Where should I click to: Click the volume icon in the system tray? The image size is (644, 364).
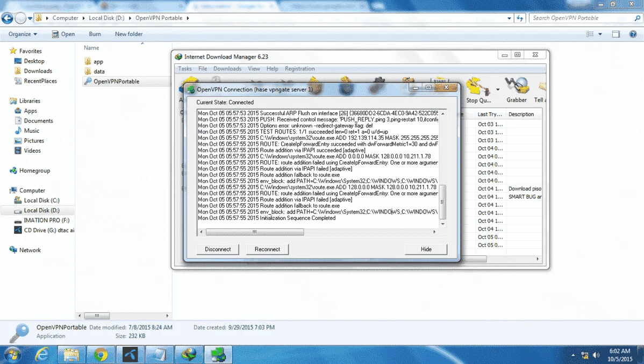[x=596, y=355]
